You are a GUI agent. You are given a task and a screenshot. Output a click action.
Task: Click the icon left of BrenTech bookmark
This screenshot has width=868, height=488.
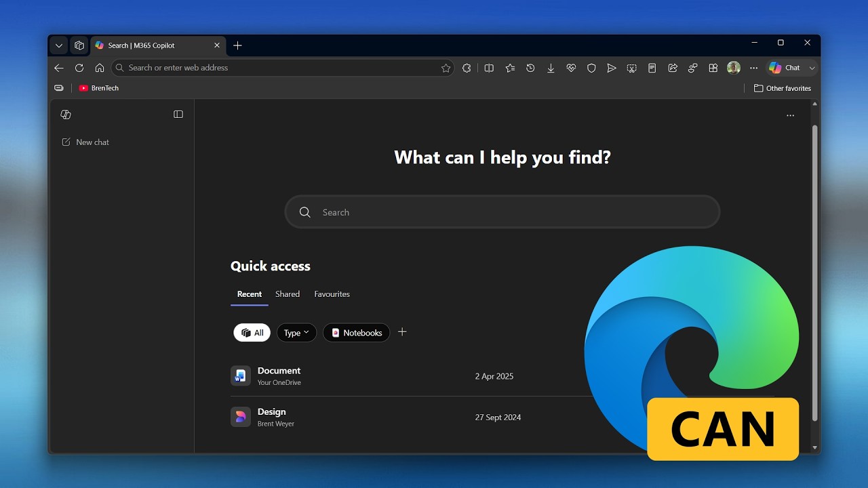tap(59, 88)
